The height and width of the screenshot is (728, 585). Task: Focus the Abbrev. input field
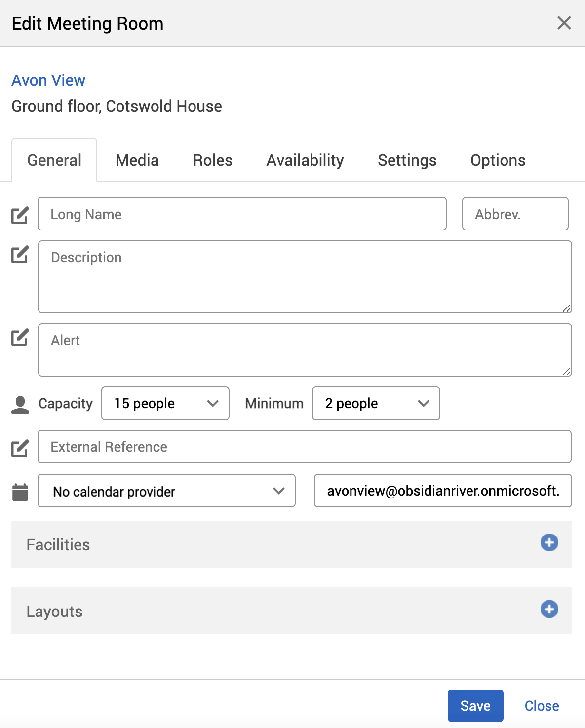coord(515,214)
